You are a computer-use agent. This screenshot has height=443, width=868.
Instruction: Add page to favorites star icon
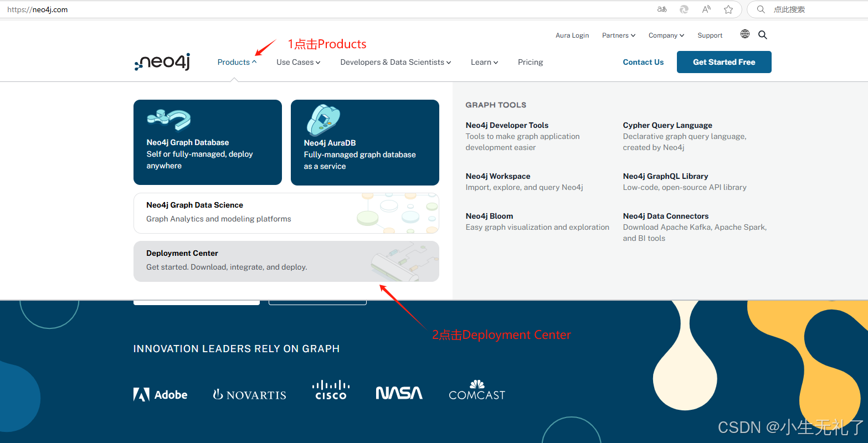[x=728, y=9]
